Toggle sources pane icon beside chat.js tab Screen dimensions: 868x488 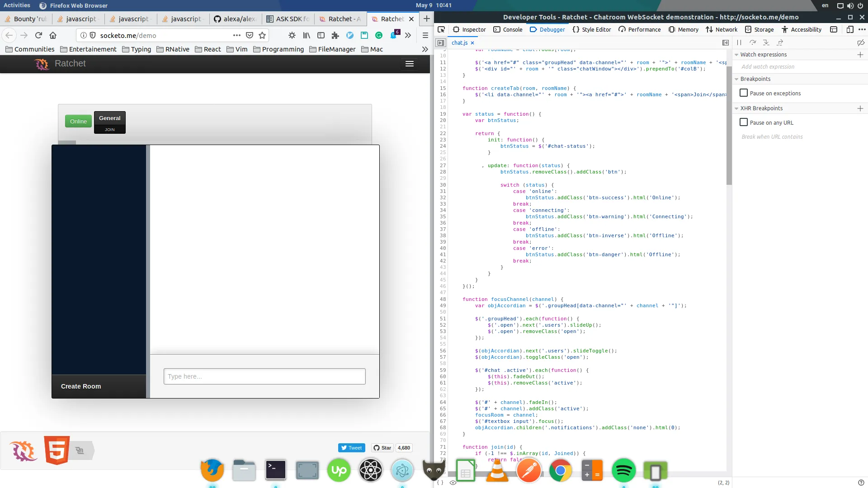441,43
